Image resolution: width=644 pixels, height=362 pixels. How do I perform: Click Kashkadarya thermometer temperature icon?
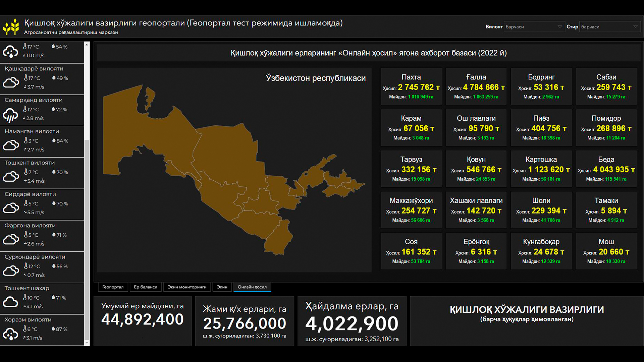(26, 78)
